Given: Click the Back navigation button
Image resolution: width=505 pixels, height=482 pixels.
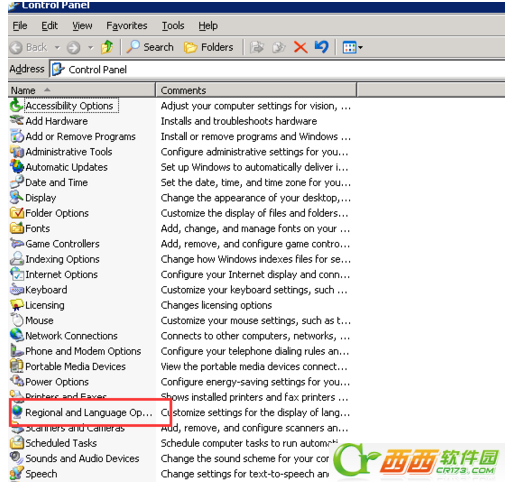Looking at the screenshot, I should (29, 47).
